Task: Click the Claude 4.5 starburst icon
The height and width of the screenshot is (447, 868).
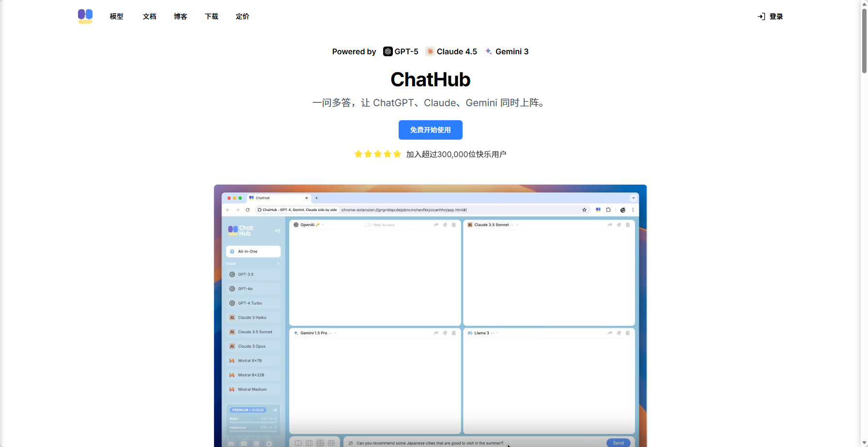Action: click(430, 51)
